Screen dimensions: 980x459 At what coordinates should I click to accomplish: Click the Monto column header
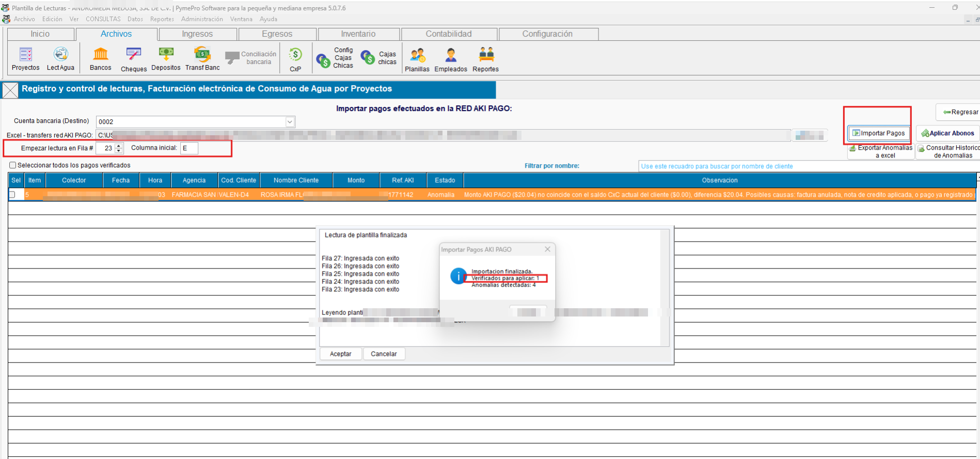coord(356,180)
